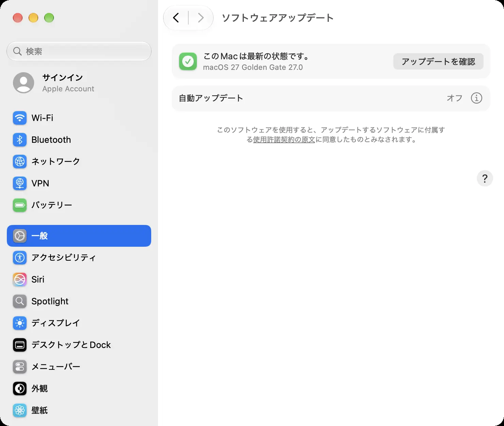Click the デスクトップとDock icon
This screenshot has width=504, height=426.
20,345
